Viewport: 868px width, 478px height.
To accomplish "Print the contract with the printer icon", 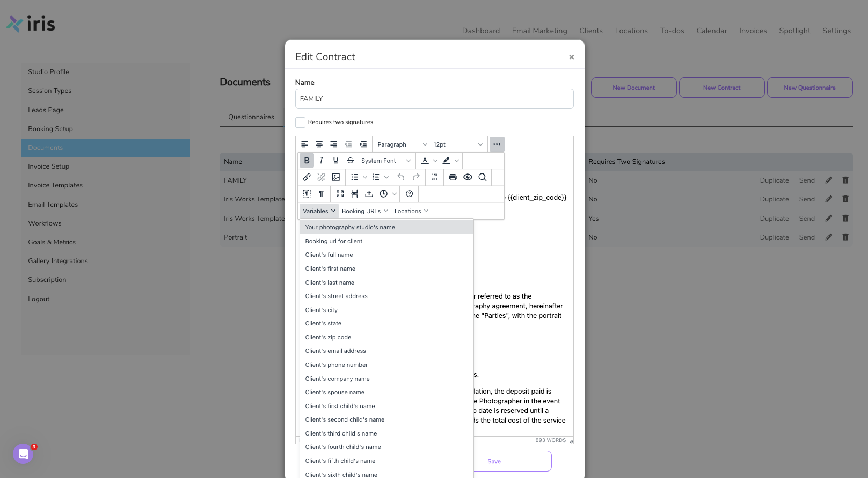I will click(x=453, y=177).
